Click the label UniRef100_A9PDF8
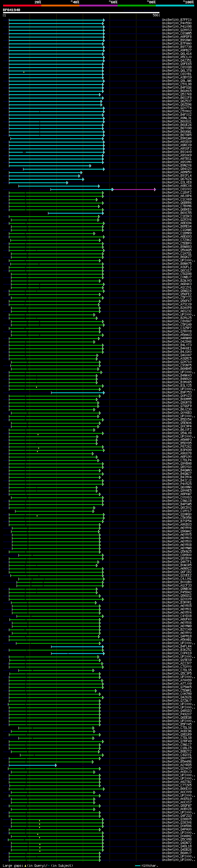This screenshot has height=868, width=197. (177, 37)
